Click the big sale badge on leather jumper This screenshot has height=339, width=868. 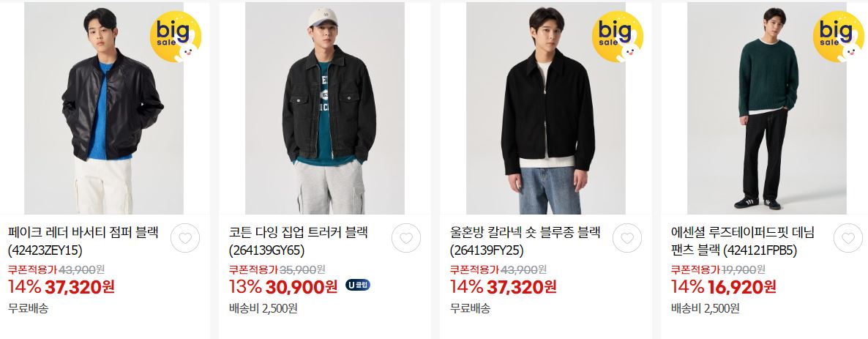176,37
